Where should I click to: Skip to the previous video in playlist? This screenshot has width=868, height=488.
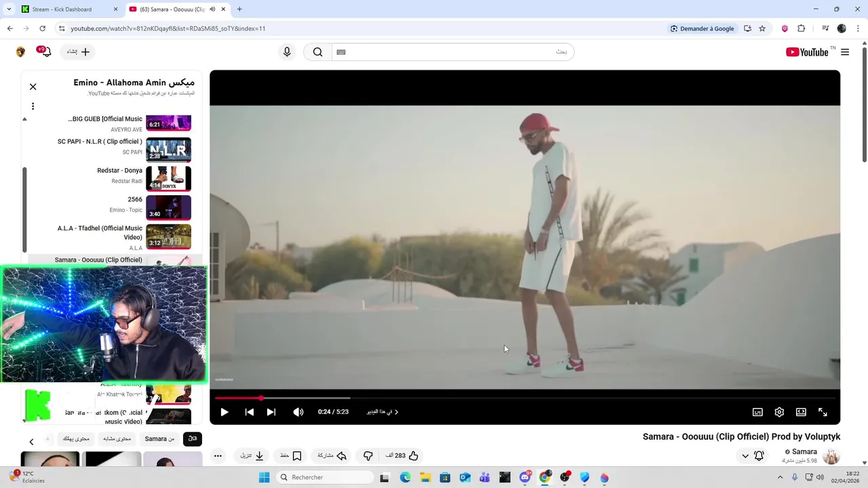pyautogui.click(x=250, y=412)
